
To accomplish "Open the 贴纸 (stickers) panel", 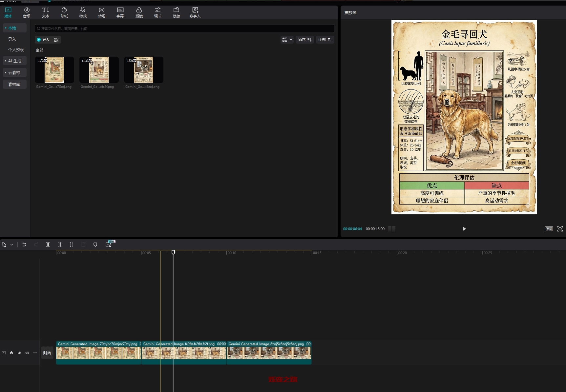I will coord(64,12).
